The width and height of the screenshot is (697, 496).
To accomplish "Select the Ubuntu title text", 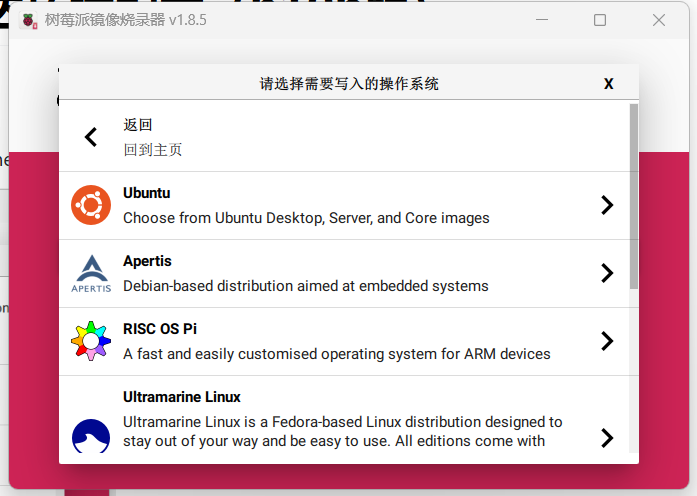I will 147,193.
